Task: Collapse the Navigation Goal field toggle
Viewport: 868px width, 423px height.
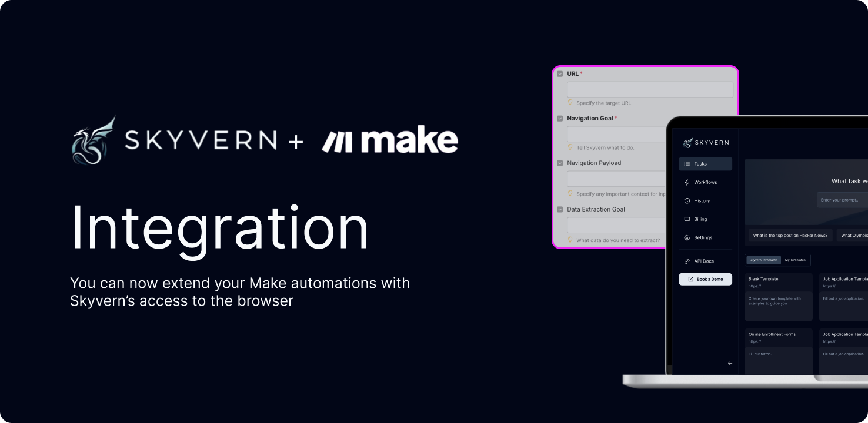Action: point(560,119)
